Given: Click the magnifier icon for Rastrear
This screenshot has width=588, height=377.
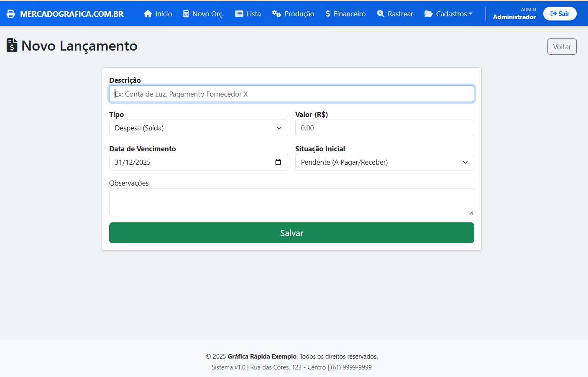Looking at the screenshot, I should [x=381, y=14].
